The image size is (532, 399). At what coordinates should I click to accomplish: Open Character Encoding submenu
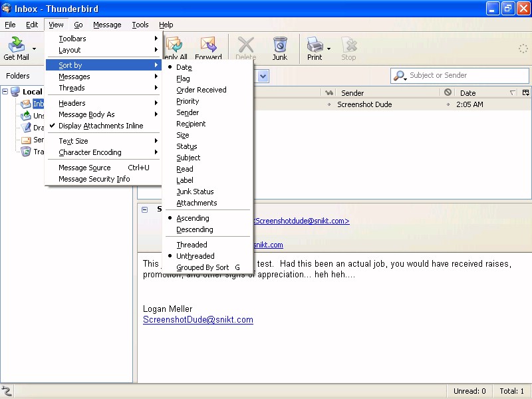click(104, 152)
